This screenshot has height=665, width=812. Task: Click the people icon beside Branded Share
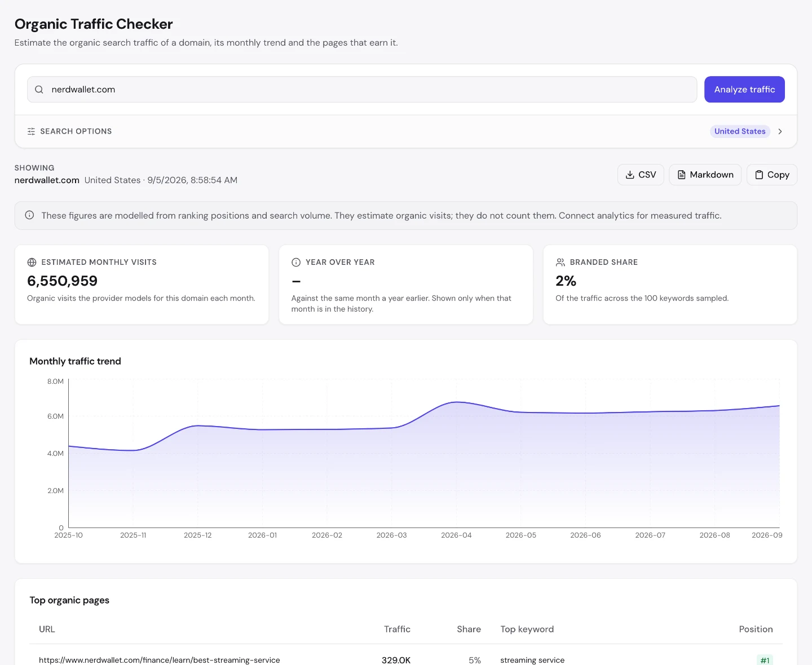point(560,262)
